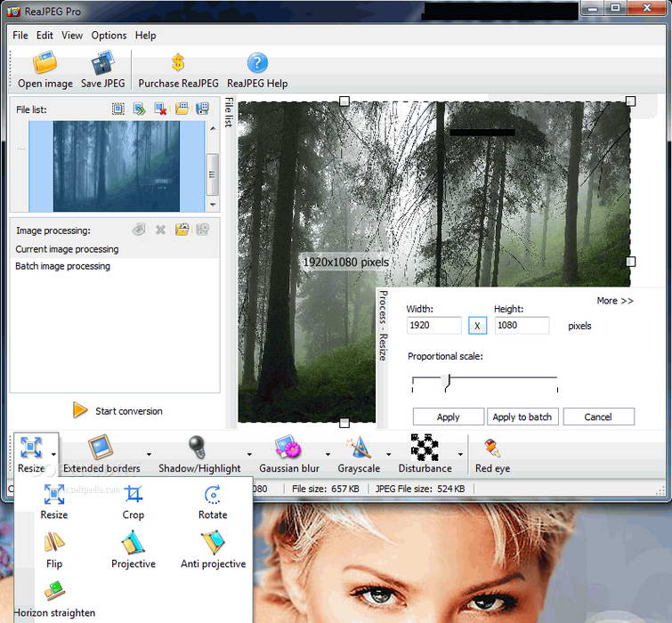Click the Apply to batch button

coord(522,417)
